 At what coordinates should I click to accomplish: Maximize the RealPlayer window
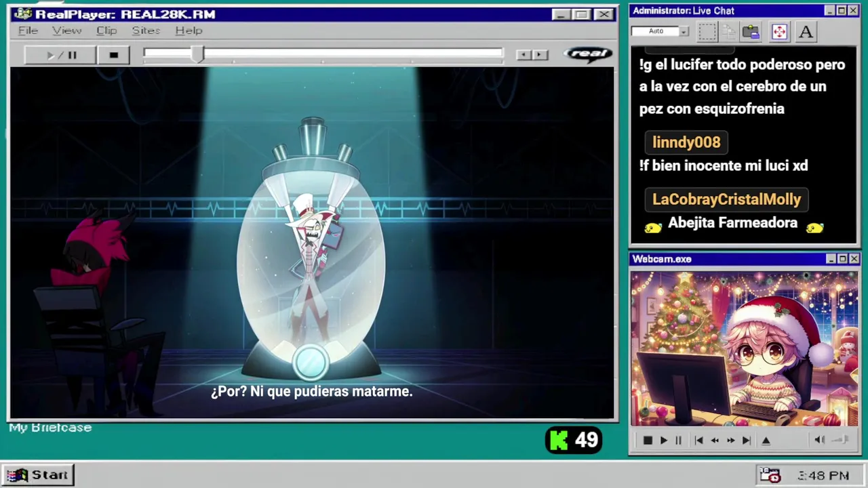coord(581,14)
